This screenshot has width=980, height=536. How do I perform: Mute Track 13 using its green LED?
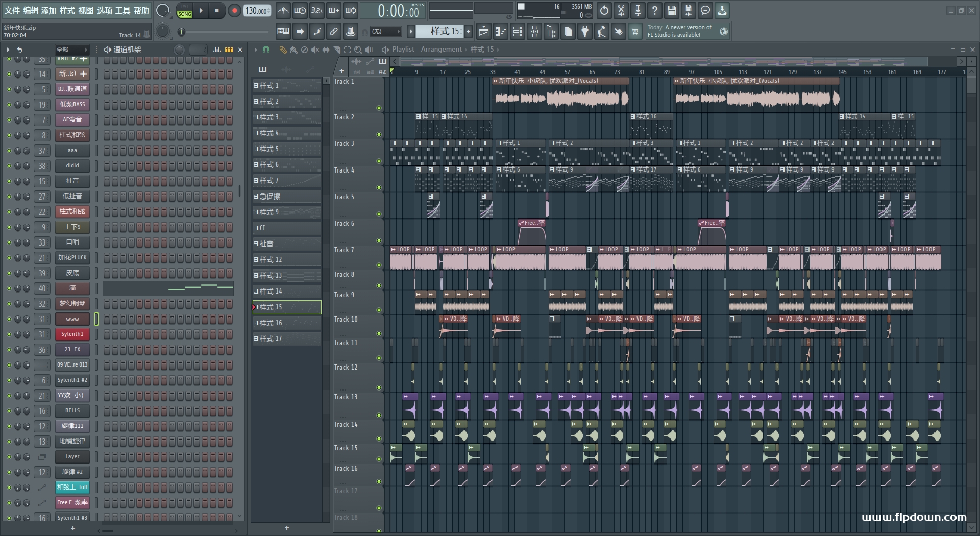click(x=379, y=415)
